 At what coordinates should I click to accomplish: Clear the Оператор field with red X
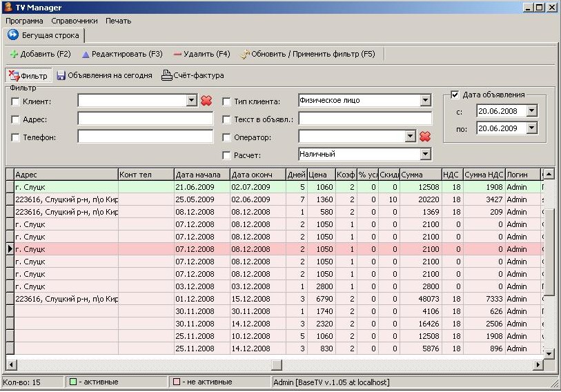point(425,136)
